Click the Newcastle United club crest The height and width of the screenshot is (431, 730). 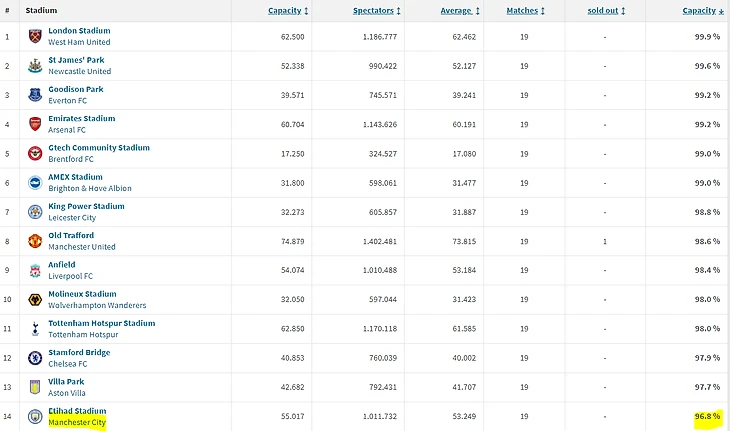(x=34, y=66)
